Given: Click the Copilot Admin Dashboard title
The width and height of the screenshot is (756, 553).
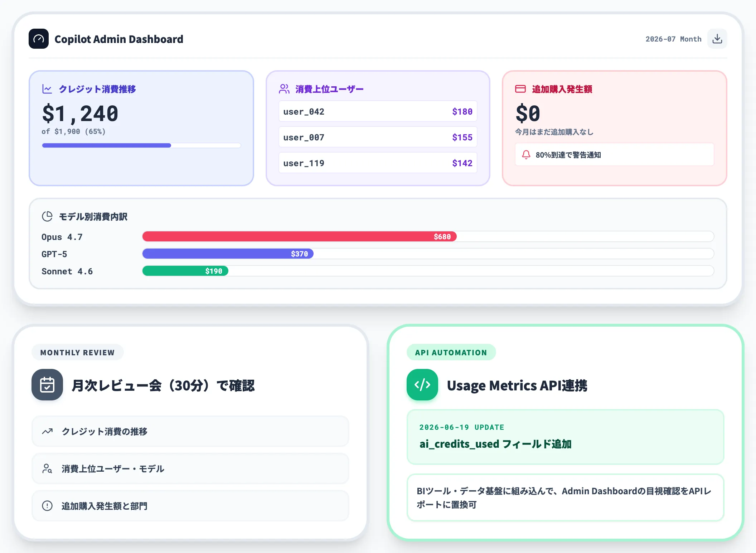Looking at the screenshot, I should tap(119, 39).
